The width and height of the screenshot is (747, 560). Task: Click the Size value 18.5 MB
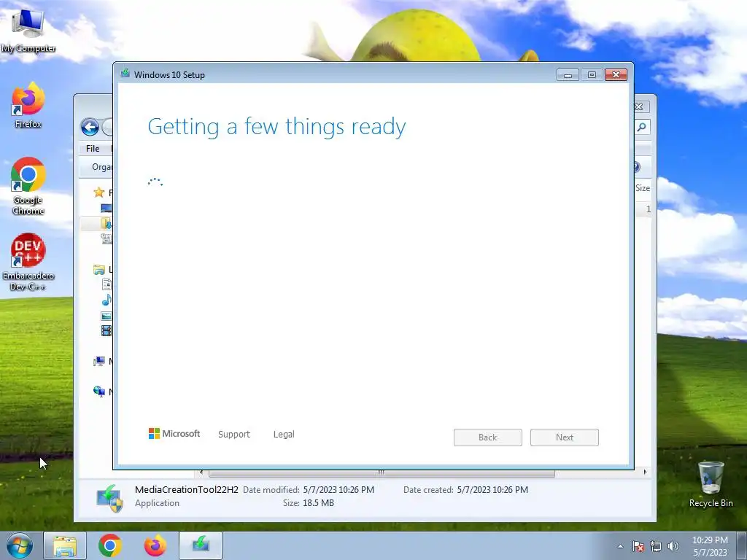(318, 503)
